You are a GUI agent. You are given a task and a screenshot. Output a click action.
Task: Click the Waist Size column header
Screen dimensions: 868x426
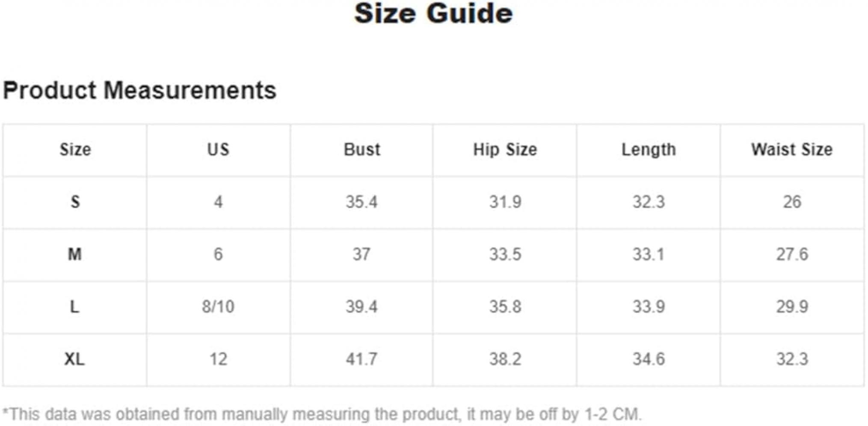792,150
